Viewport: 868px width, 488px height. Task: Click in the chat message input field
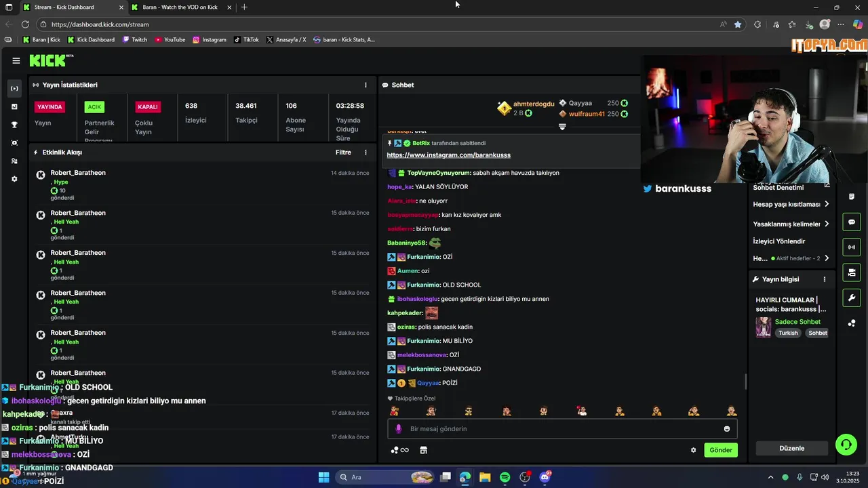click(562, 428)
